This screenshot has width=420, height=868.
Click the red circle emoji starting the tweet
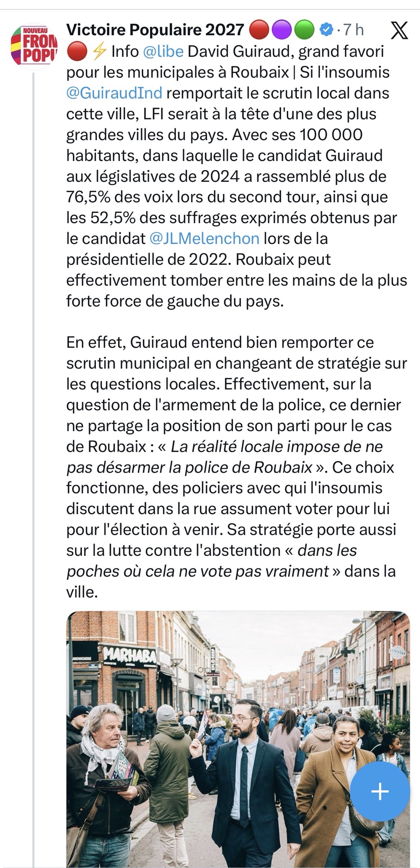click(x=77, y=52)
